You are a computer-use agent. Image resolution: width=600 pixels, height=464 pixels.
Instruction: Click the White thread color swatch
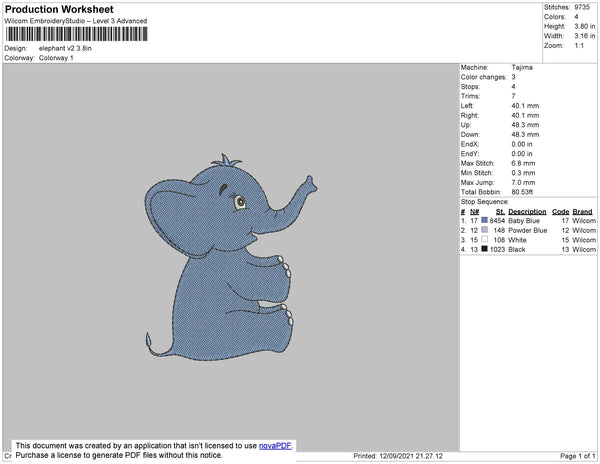(485, 240)
